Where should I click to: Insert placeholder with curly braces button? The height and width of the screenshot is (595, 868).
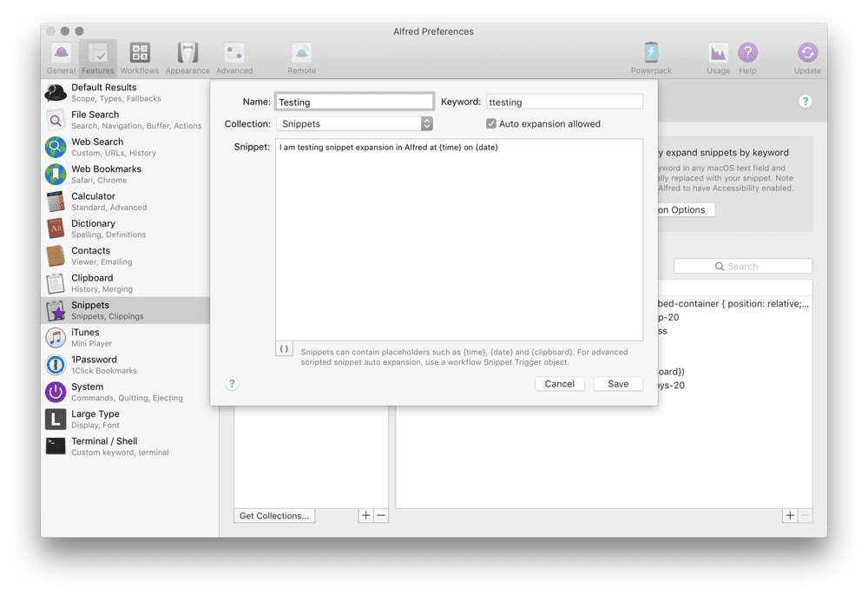(284, 348)
